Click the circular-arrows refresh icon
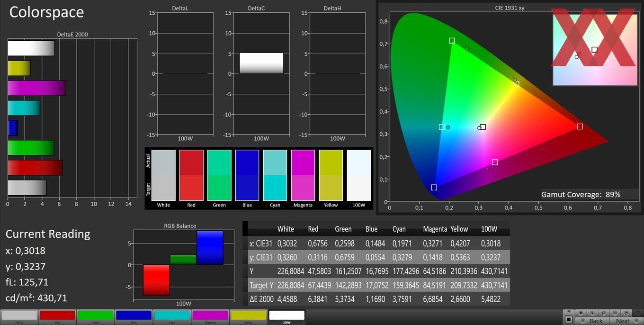 626,313
